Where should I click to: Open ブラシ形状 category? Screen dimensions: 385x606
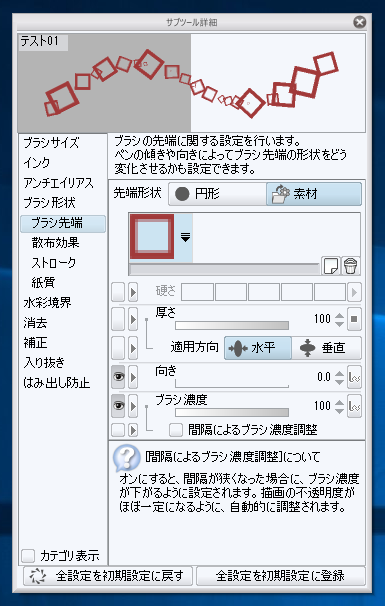click(x=49, y=203)
